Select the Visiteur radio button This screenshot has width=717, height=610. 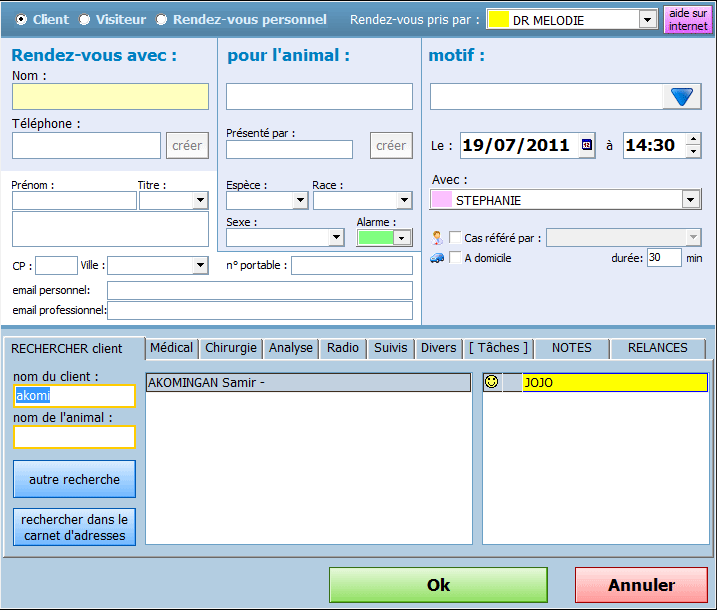coord(84,19)
